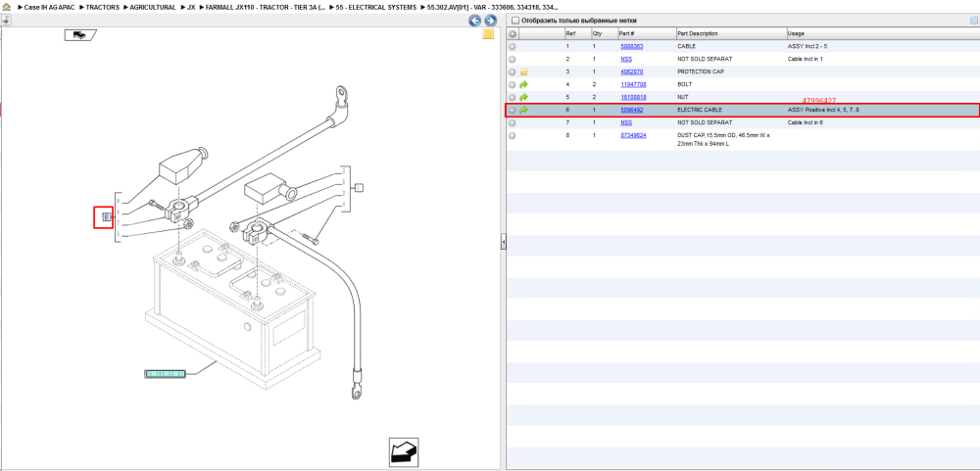Click the cyan label below the battery
Screen dimensions: 980x471
pos(165,374)
